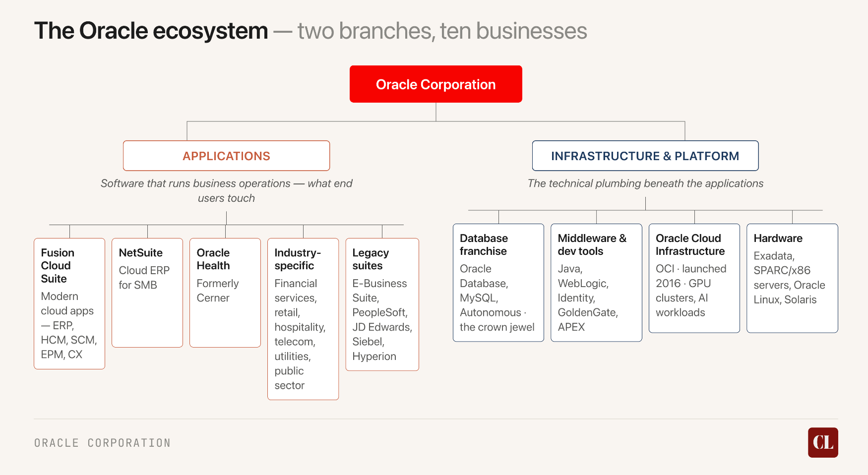This screenshot has width=868, height=475.
Task: Select the NetSuite card
Action: (147, 293)
